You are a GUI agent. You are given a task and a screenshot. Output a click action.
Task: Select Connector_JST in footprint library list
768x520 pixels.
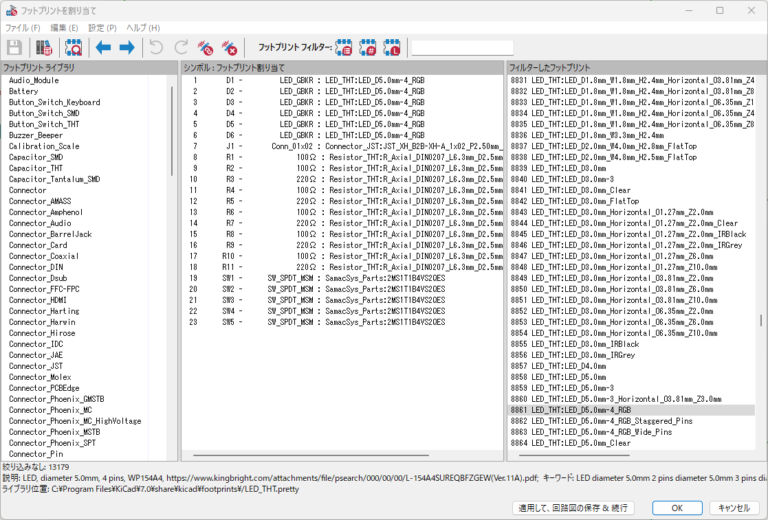36,366
